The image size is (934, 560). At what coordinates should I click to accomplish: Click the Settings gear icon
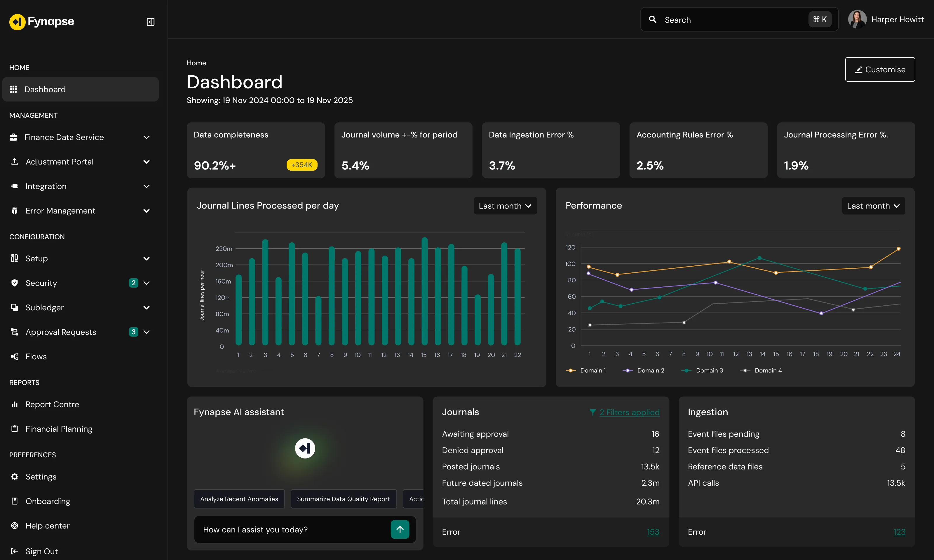tap(14, 477)
